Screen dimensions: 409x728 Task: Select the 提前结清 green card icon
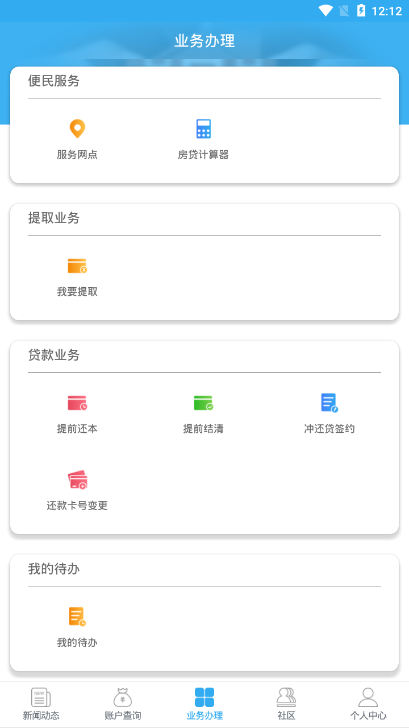click(203, 403)
